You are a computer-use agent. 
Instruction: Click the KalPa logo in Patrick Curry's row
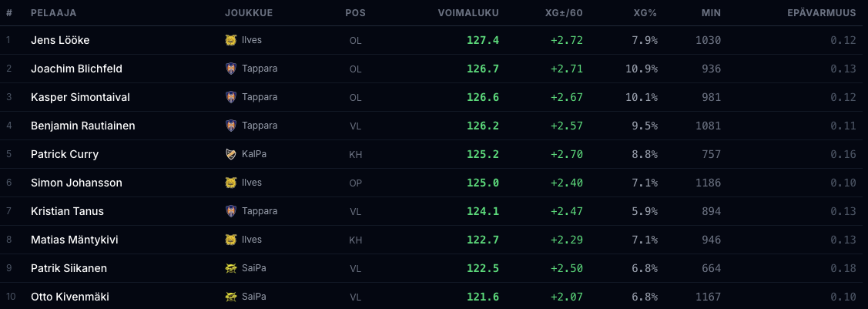point(230,154)
